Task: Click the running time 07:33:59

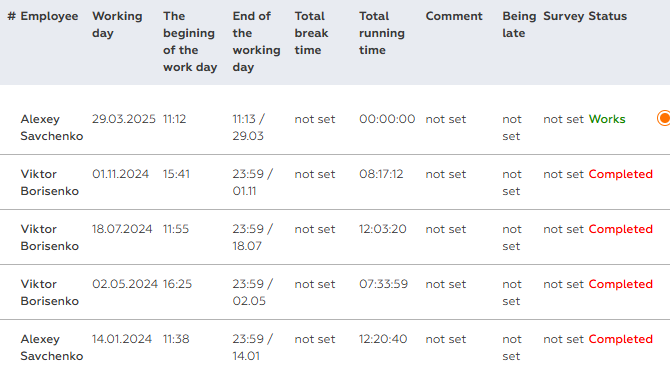Action: point(383,284)
